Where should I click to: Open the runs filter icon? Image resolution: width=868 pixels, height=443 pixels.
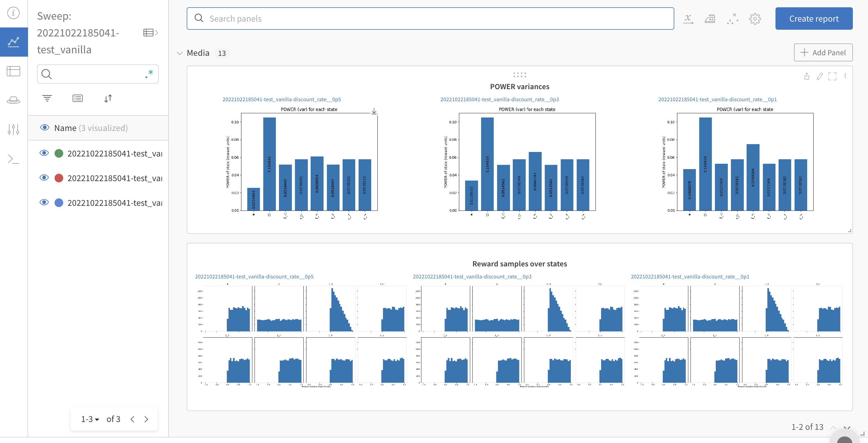pos(47,98)
